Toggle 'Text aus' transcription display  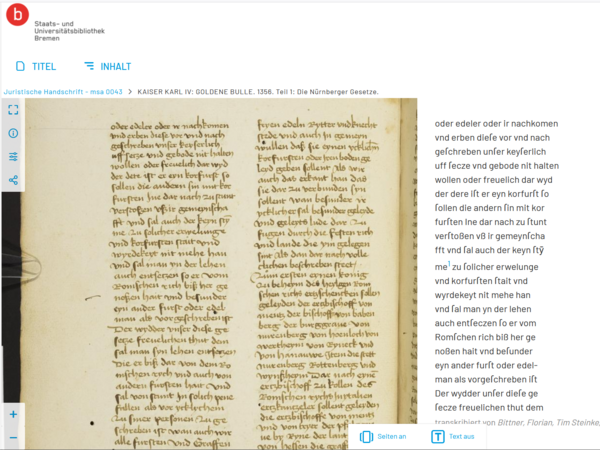(453, 437)
